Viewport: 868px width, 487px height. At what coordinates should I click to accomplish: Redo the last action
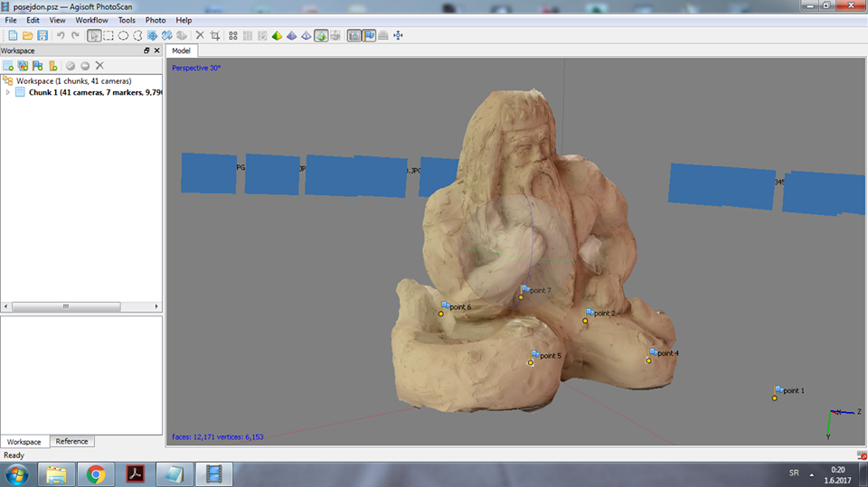(75, 35)
